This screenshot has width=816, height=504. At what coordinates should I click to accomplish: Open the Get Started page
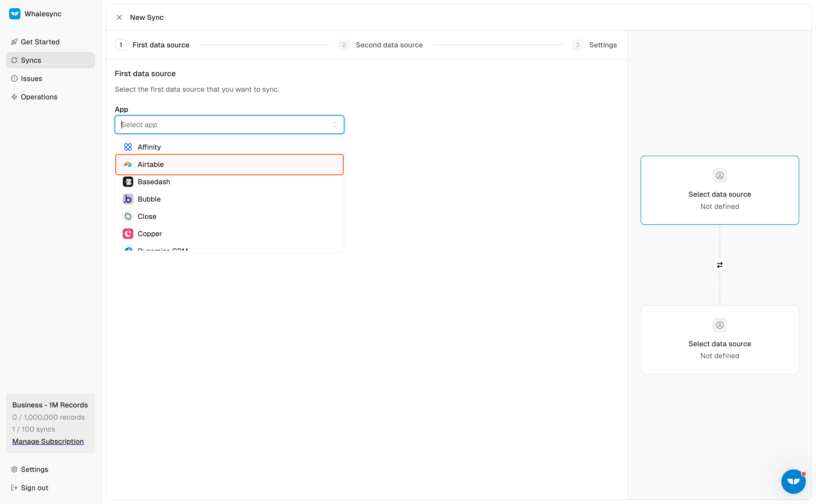51,42
